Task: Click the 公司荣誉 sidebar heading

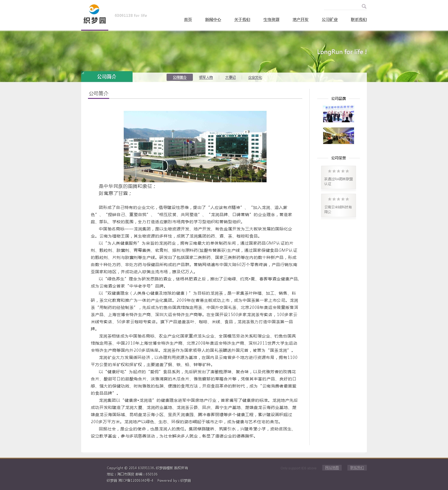Action: (338, 158)
